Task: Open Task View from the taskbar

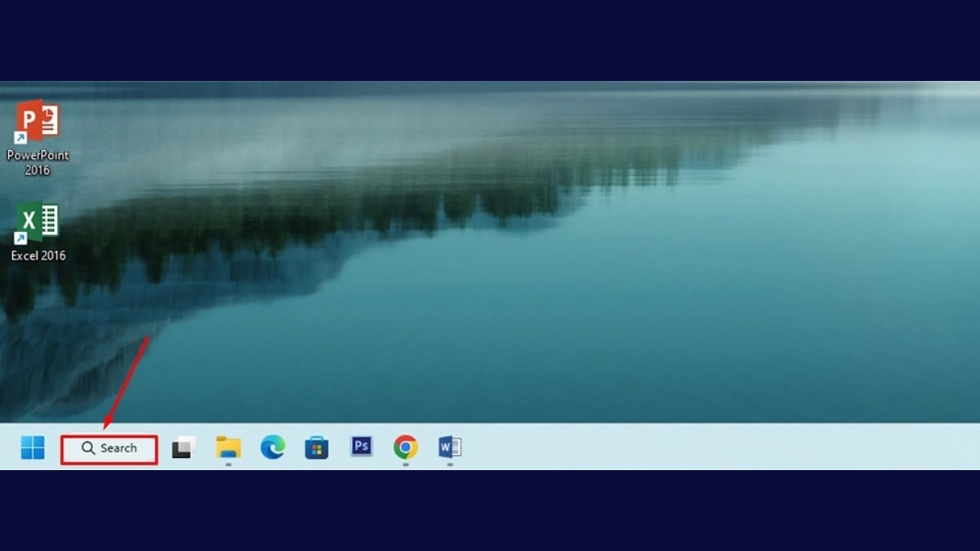Action: pyautogui.click(x=184, y=447)
